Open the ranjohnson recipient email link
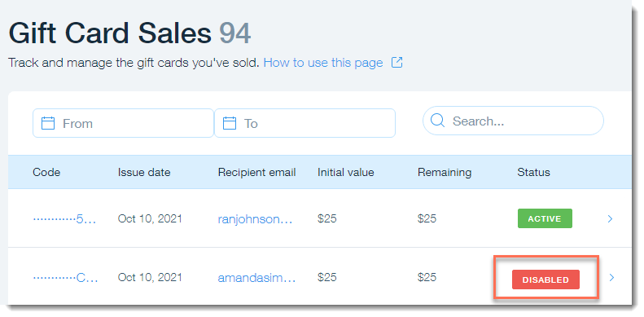Viewport: 644px width, 317px height. (x=255, y=219)
